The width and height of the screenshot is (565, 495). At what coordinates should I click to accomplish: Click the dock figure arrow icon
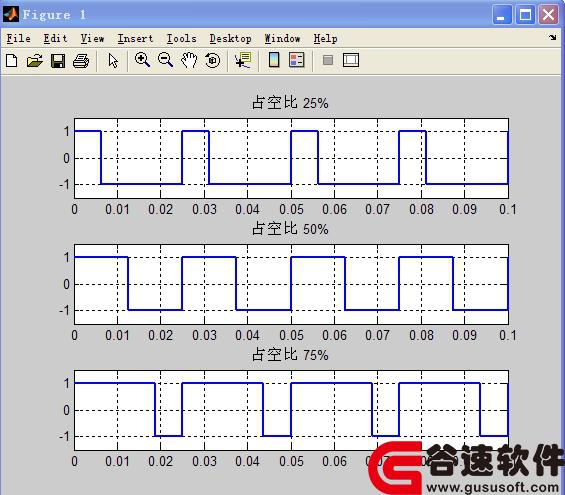tap(552, 37)
